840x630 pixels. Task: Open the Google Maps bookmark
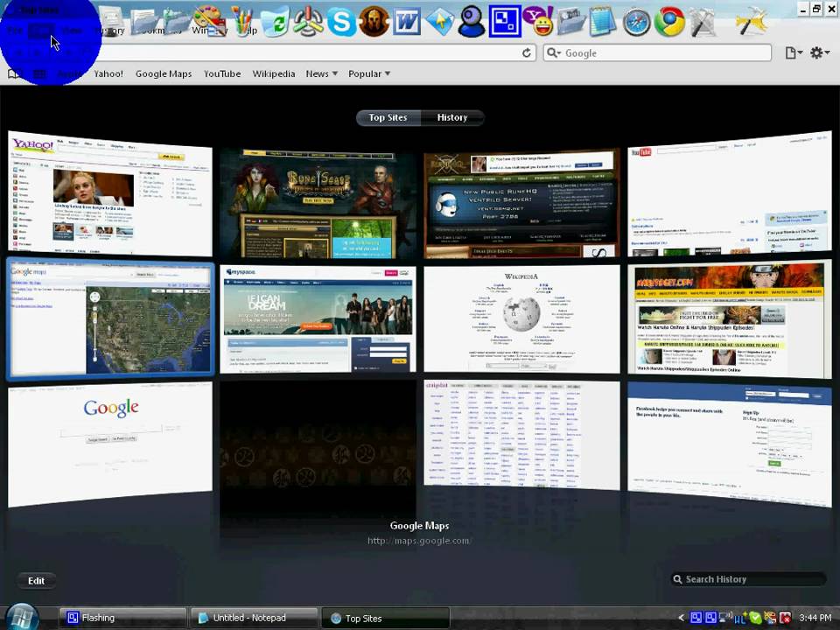tap(164, 73)
